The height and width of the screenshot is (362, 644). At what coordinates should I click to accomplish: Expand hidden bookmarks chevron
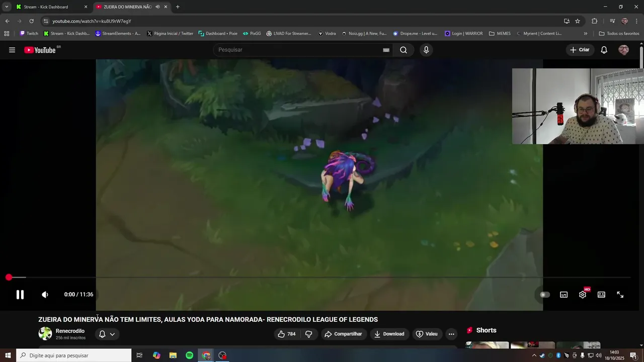(x=585, y=34)
